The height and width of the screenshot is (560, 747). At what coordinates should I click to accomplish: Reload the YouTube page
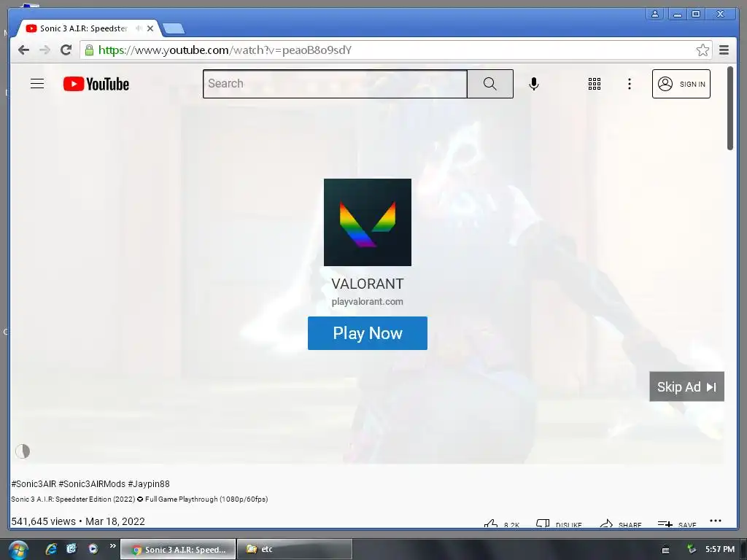point(66,50)
